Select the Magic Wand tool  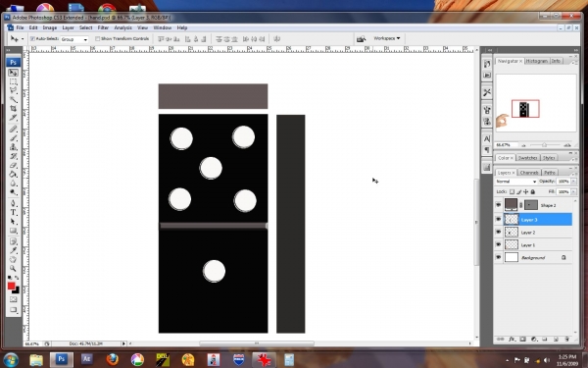click(x=13, y=99)
